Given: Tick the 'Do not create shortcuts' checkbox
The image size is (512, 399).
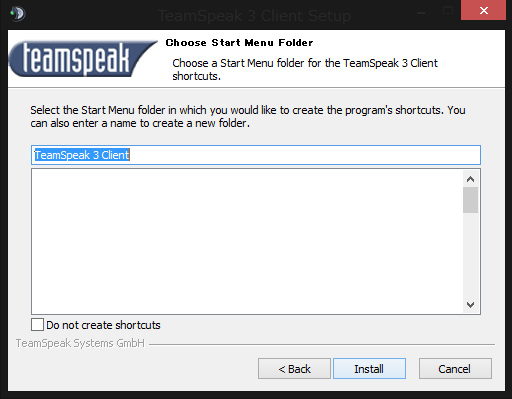Looking at the screenshot, I should 37,324.
